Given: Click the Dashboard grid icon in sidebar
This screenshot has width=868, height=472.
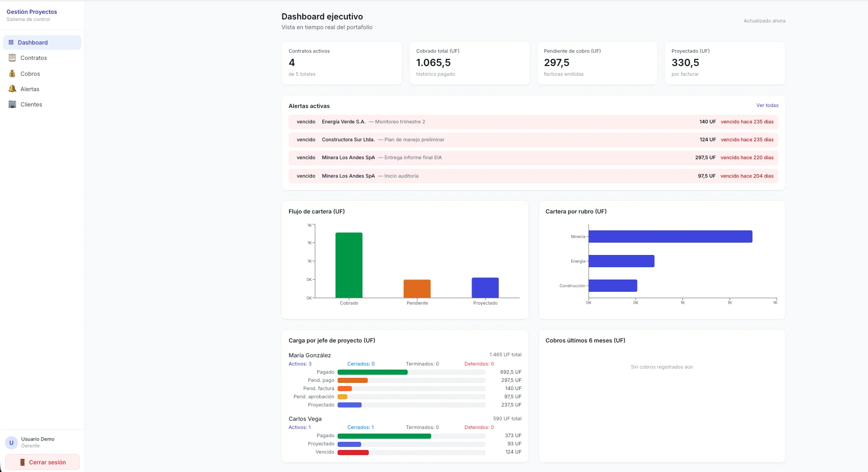Looking at the screenshot, I should pos(11,42).
